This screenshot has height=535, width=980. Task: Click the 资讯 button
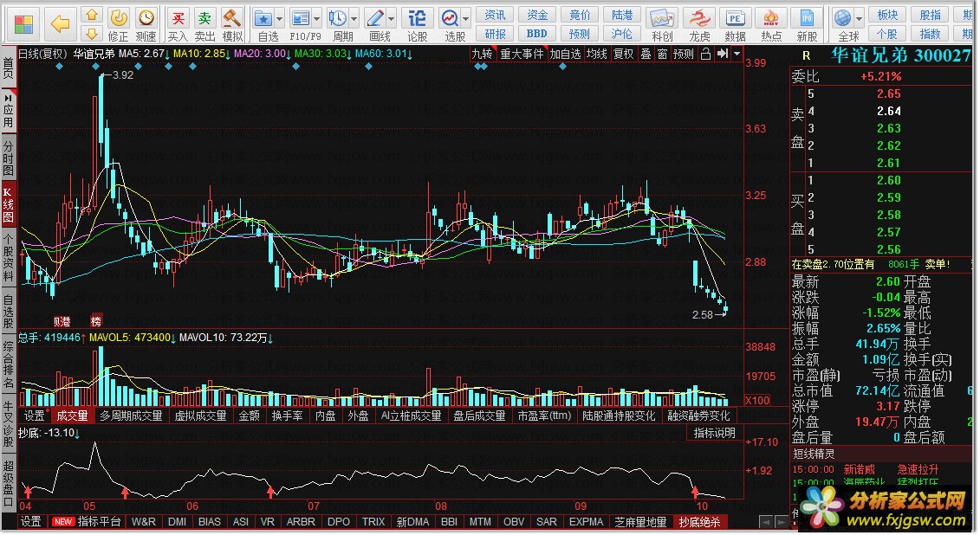[495, 15]
